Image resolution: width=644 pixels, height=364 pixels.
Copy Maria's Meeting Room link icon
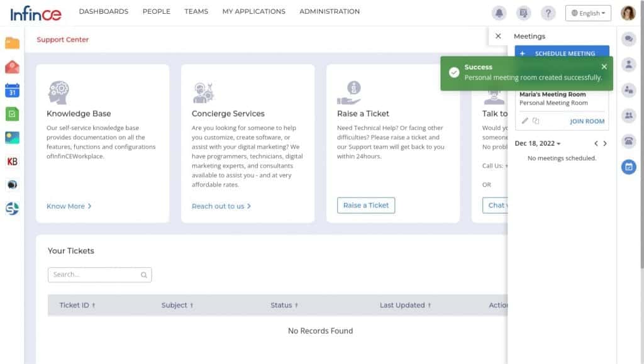click(536, 121)
